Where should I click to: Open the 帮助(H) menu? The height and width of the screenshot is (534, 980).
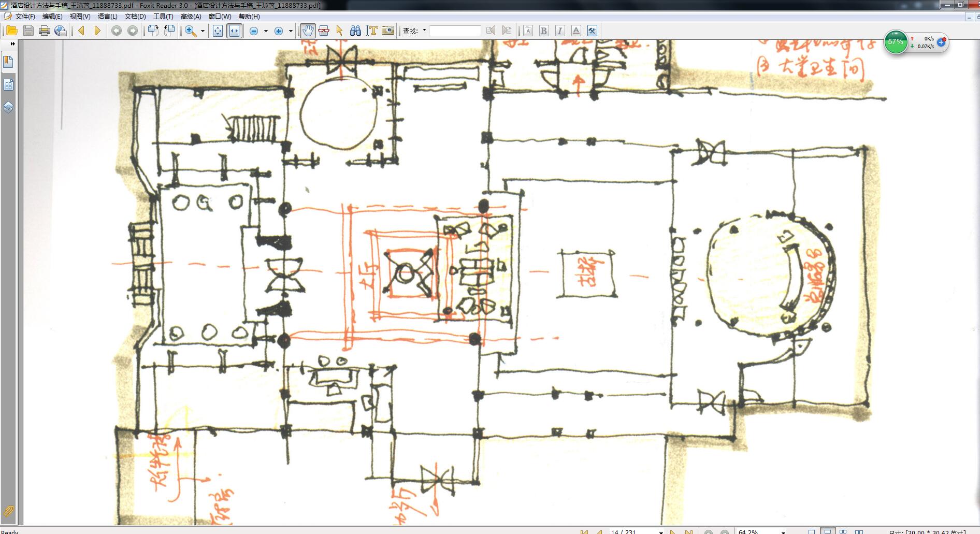click(x=249, y=17)
